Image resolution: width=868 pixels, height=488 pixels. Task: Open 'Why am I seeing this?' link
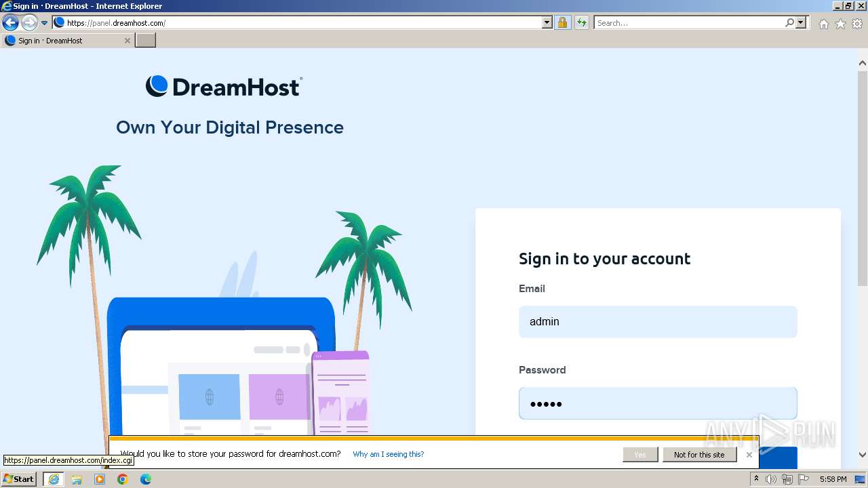coord(389,454)
